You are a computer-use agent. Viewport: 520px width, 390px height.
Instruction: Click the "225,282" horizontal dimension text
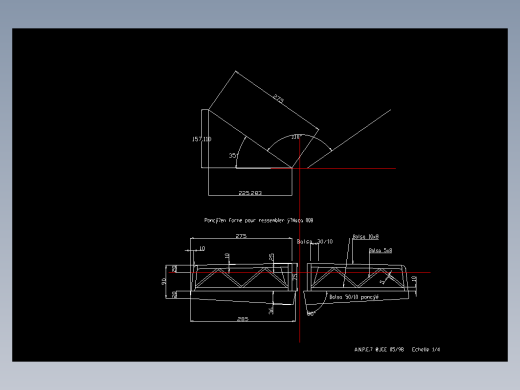point(250,193)
